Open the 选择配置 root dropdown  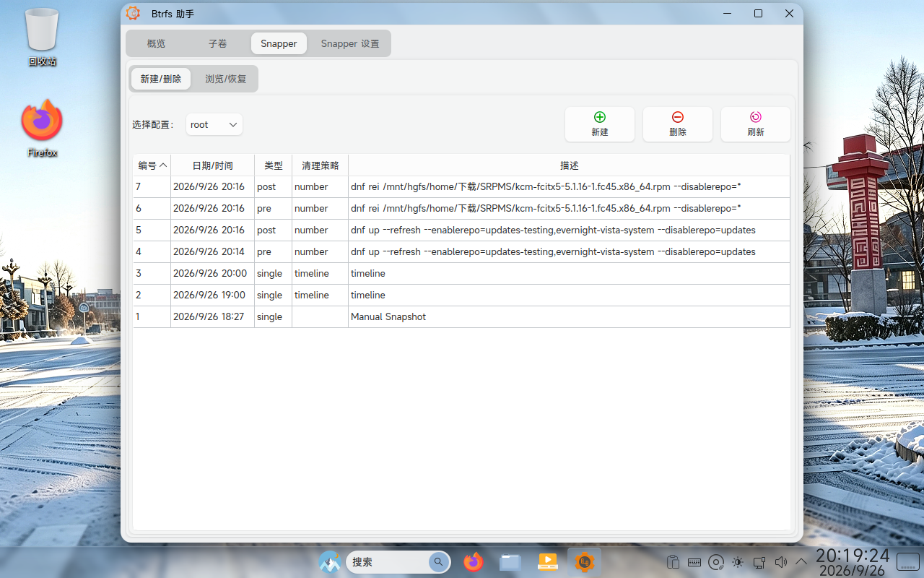(x=214, y=124)
